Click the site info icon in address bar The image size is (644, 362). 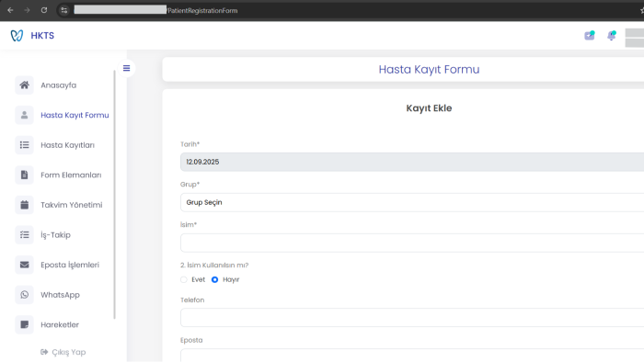[64, 10]
